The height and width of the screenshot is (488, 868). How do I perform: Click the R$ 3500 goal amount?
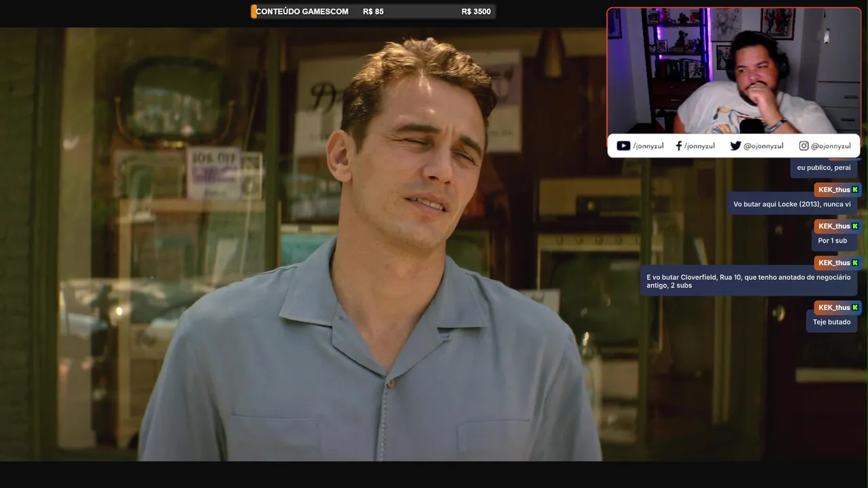(x=476, y=12)
